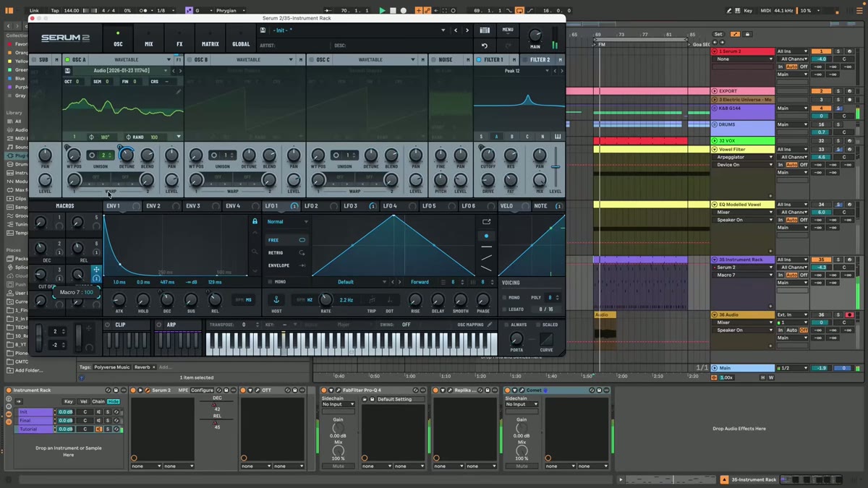
Task: Enable the OSC C oscillator
Action: 312,60
